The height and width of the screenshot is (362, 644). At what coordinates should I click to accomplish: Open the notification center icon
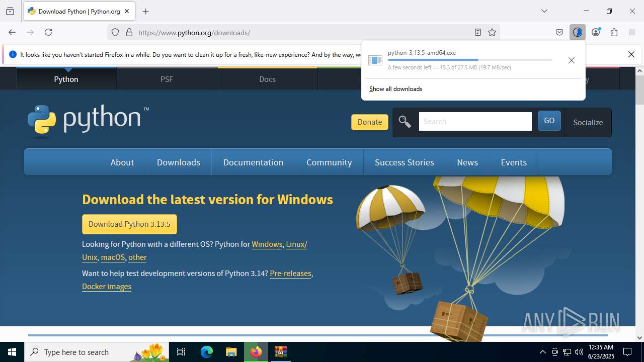(627, 352)
